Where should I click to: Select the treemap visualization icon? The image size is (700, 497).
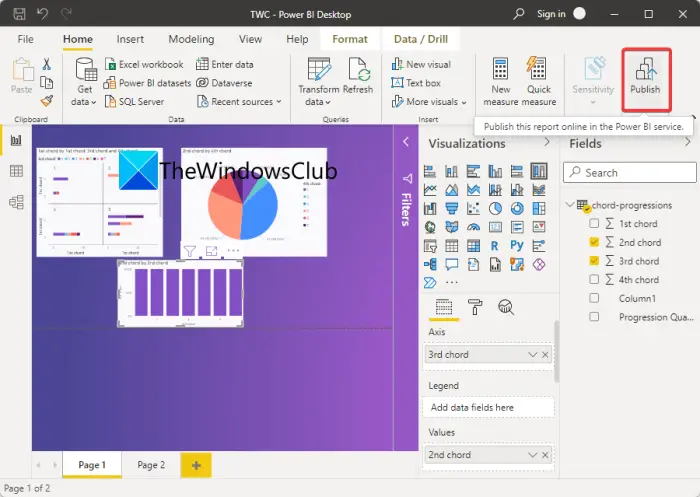click(x=539, y=209)
